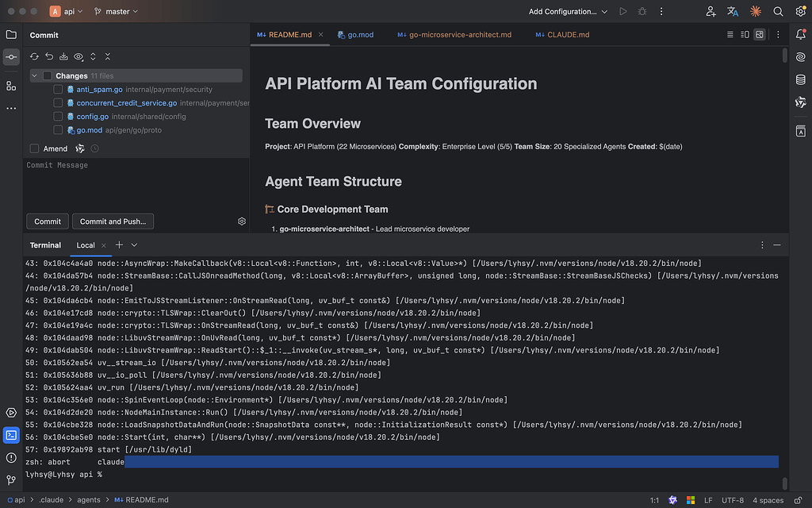This screenshot has height=508, width=812.
Task: Open the Add Configuration dropdown
Action: pyautogui.click(x=568, y=11)
